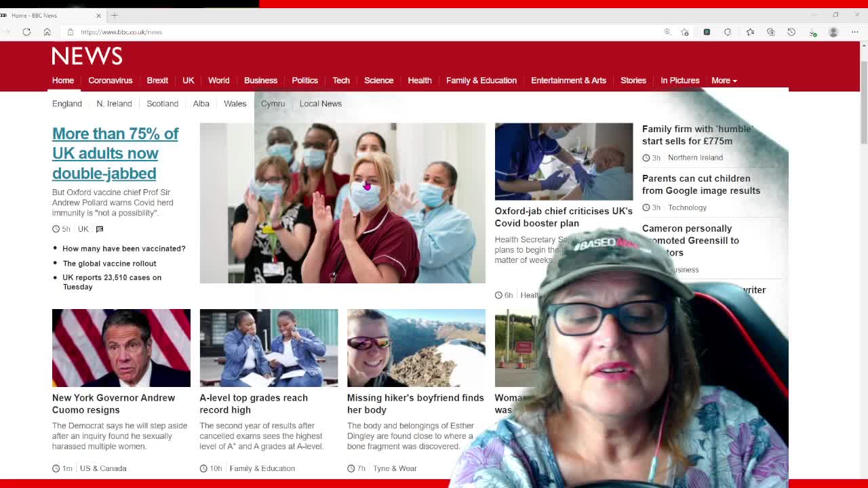Click the vaccination photo thumbnail
868x488 pixels.
point(564,161)
